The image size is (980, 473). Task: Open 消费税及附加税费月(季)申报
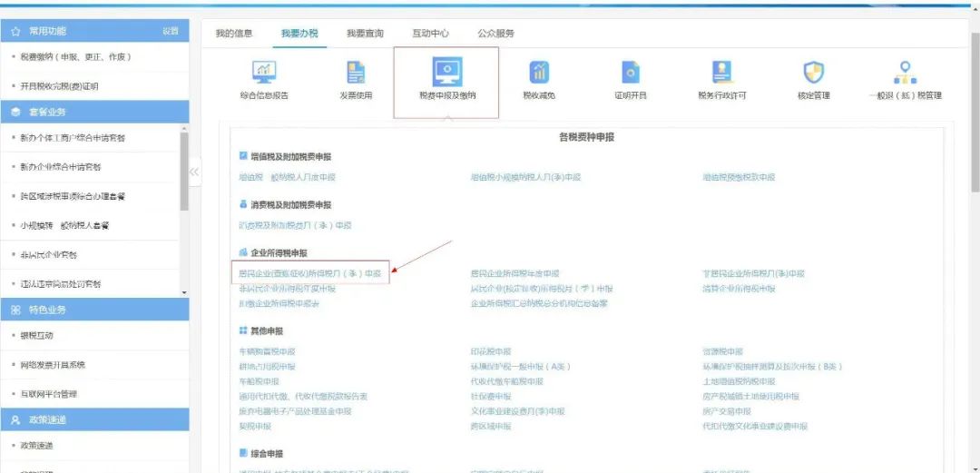(x=295, y=225)
